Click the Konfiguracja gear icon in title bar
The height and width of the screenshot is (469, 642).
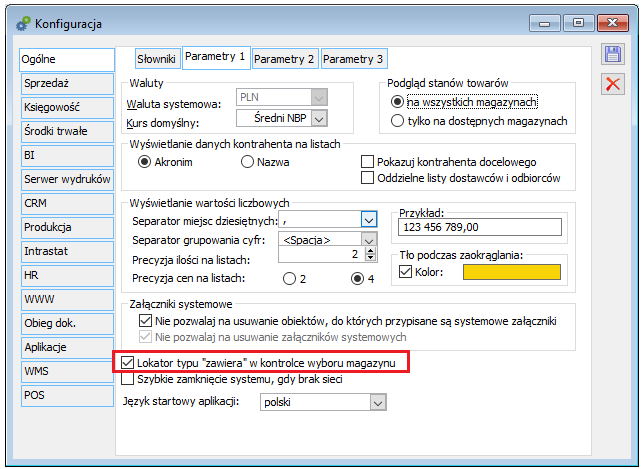pyautogui.click(x=23, y=24)
